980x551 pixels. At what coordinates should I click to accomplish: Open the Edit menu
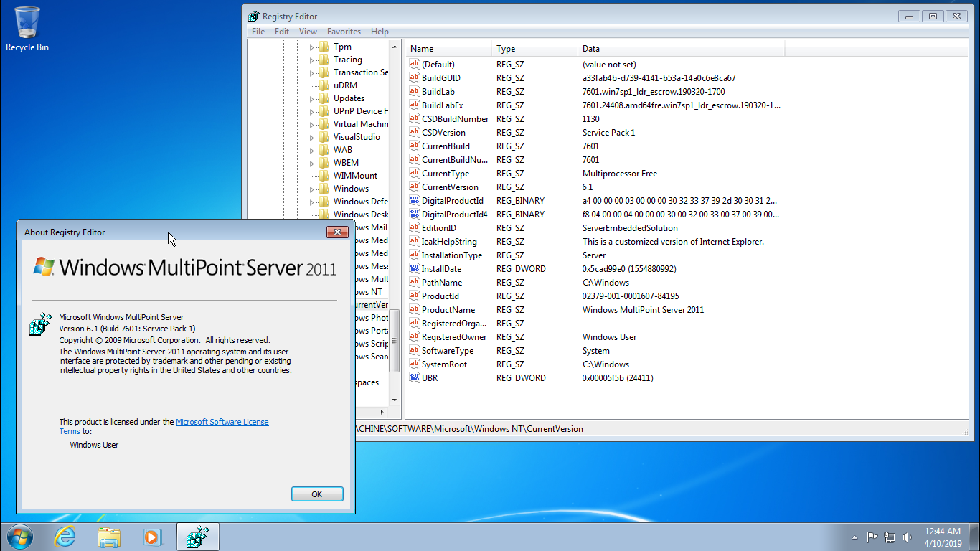(x=282, y=32)
